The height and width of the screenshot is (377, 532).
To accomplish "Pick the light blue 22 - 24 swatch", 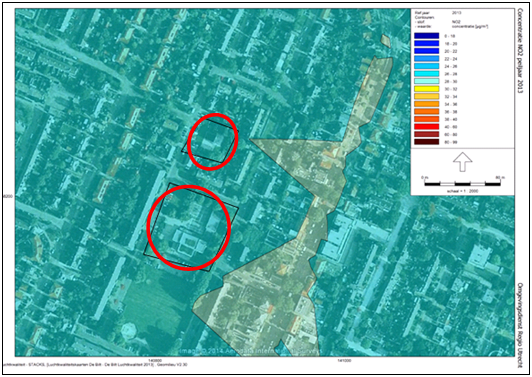I will pyautogui.click(x=426, y=58).
